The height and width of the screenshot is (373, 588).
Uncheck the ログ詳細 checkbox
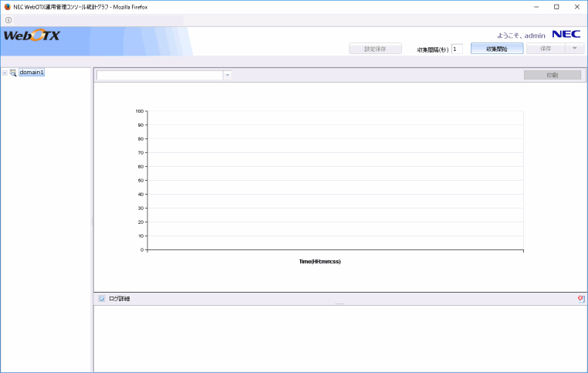pyautogui.click(x=102, y=299)
